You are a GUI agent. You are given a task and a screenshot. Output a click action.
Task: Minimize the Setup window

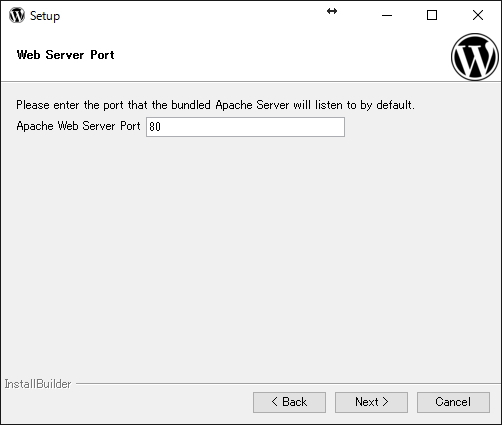[x=387, y=15]
